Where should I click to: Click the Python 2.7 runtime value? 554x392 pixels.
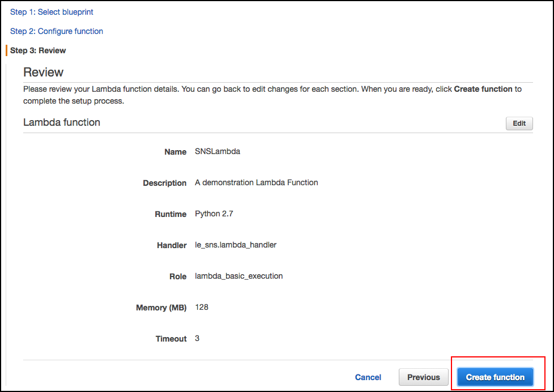pos(214,214)
